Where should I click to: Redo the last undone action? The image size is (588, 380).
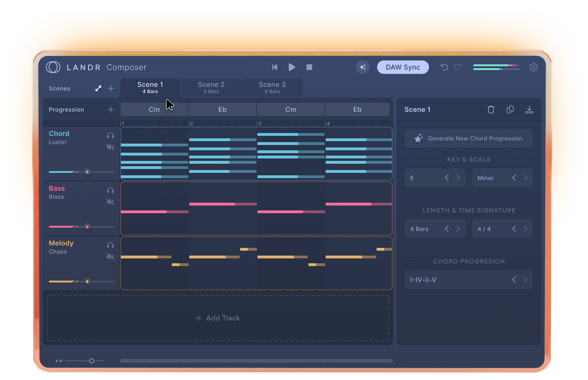pyautogui.click(x=458, y=67)
